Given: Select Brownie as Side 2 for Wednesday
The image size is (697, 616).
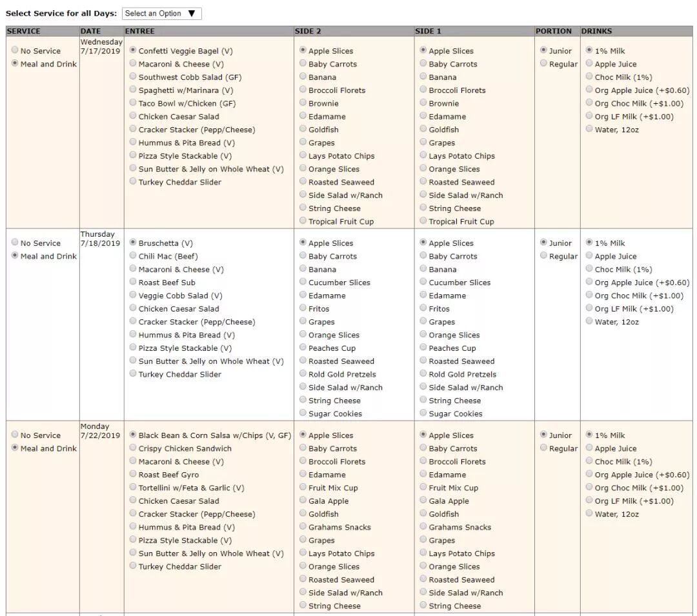Looking at the screenshot, I should click(303, 102).
